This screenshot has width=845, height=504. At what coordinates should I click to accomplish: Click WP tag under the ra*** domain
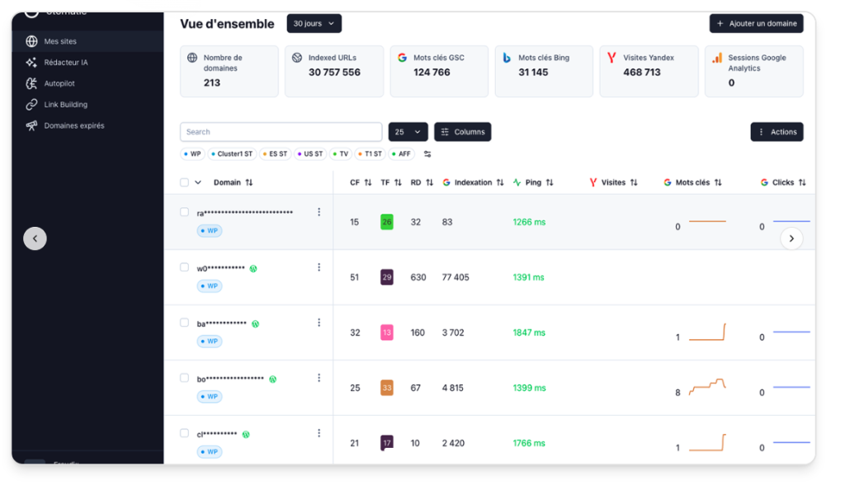point(210,230)
